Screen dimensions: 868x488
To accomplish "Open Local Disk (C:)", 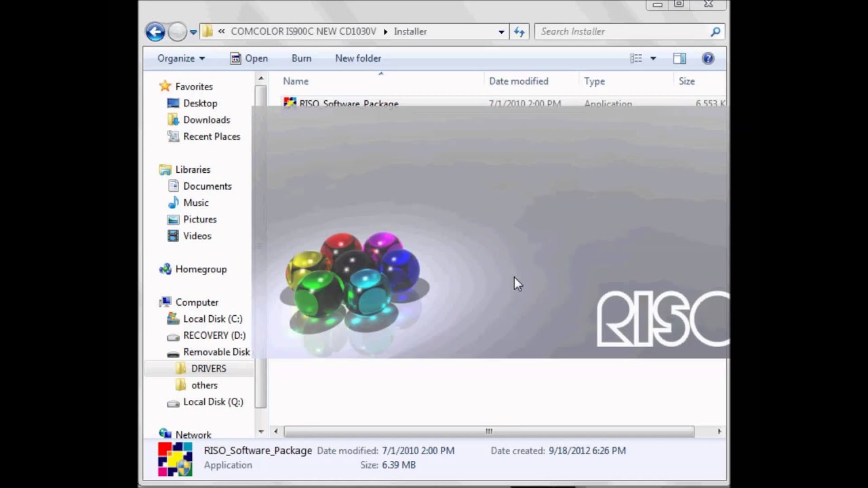I will click(x=213, y=319).
